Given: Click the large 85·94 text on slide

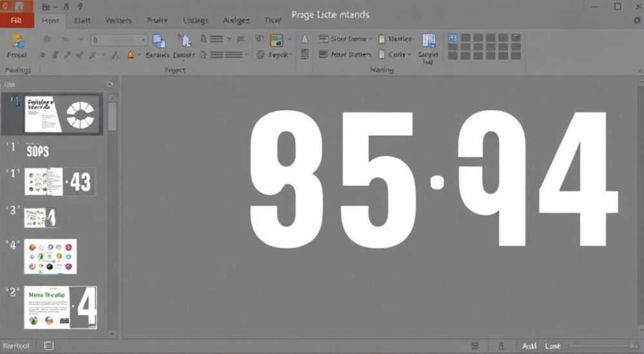Looking at the screenshot, I should coord(433,180).
